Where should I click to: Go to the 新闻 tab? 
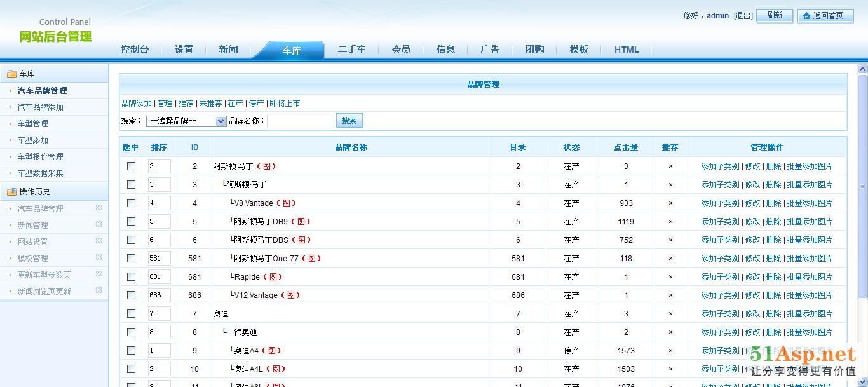coord(228,50)
